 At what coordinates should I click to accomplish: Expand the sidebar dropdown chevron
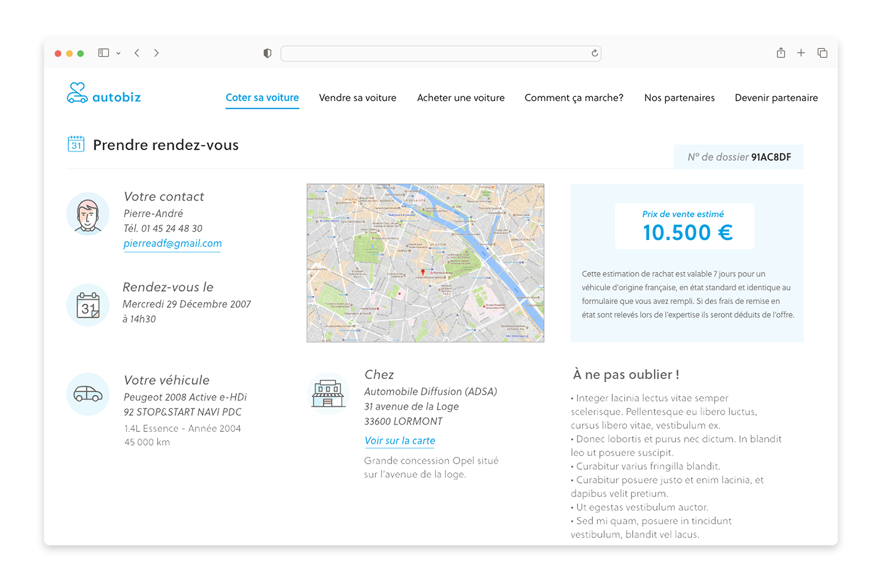tap(119, 53)
